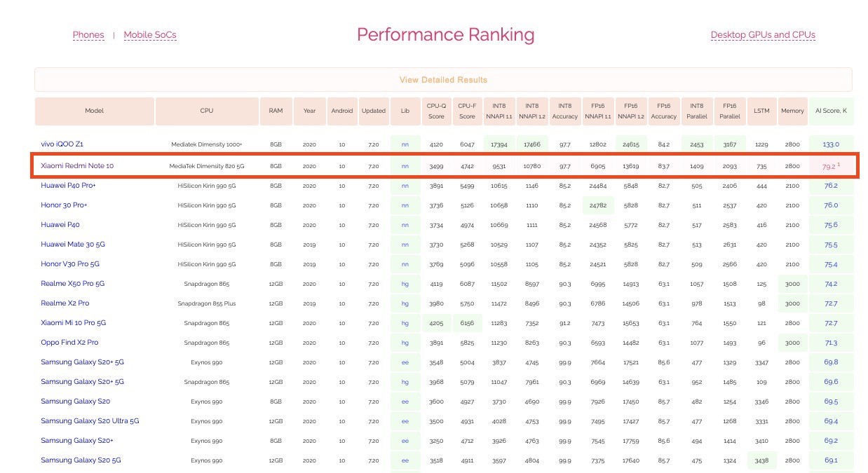This screenshot has width=868, height=473.
Task: Click the AI score value 71.3
Action: tap(831, 343)
